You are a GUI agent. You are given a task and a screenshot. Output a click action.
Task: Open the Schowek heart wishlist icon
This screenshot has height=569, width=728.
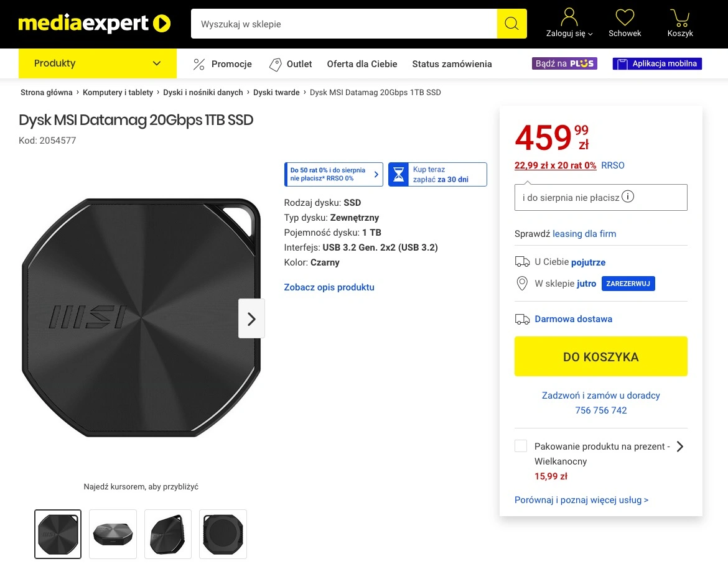click(625, 17)
